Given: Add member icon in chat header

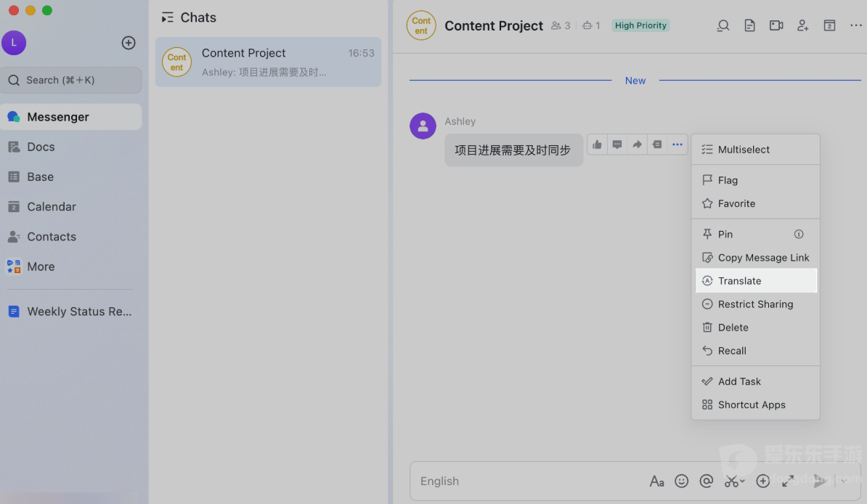Looking at the screenshot, I should [x=803, y=25].
